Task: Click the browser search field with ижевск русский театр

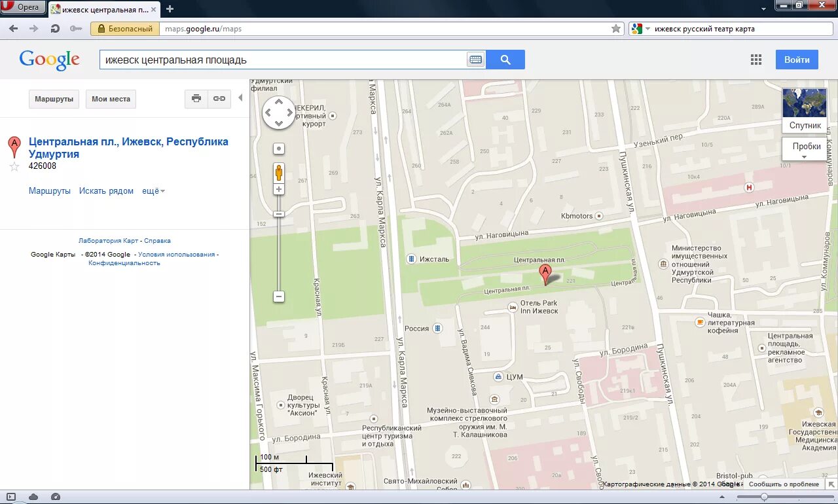Action: (x=741, y=29)
